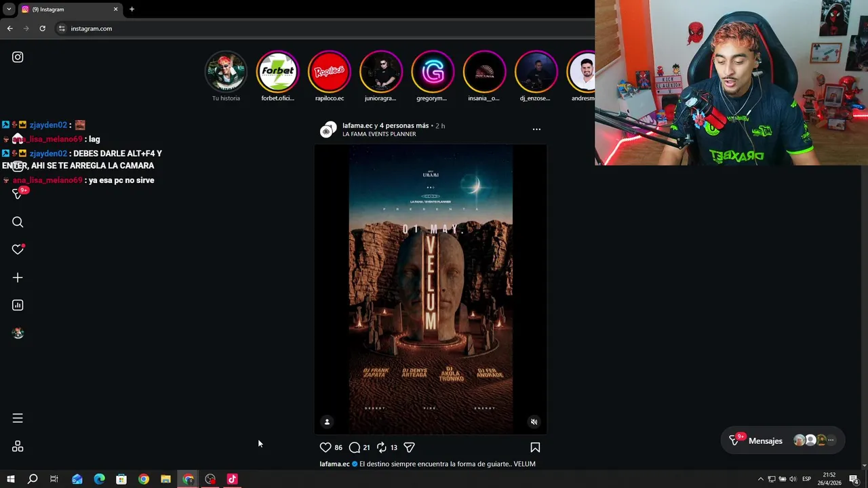Click chat message 'ya esa pc no sirve'
Viewport: 868px width, 488px height.
point(121,180)
